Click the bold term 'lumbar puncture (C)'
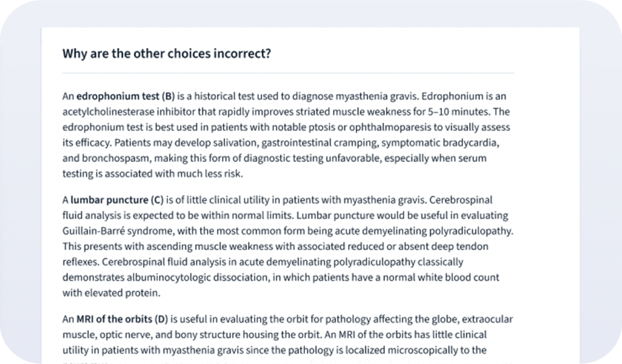Image resolution: width=622 pixels, height=364 pixels. pyautogui.click(x=117, y=200)
